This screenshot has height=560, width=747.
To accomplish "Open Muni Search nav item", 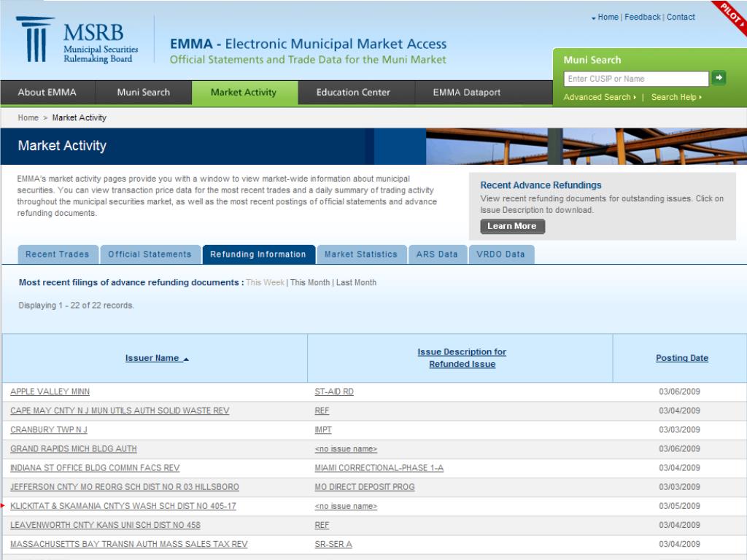I will click(x=144, y=93).
